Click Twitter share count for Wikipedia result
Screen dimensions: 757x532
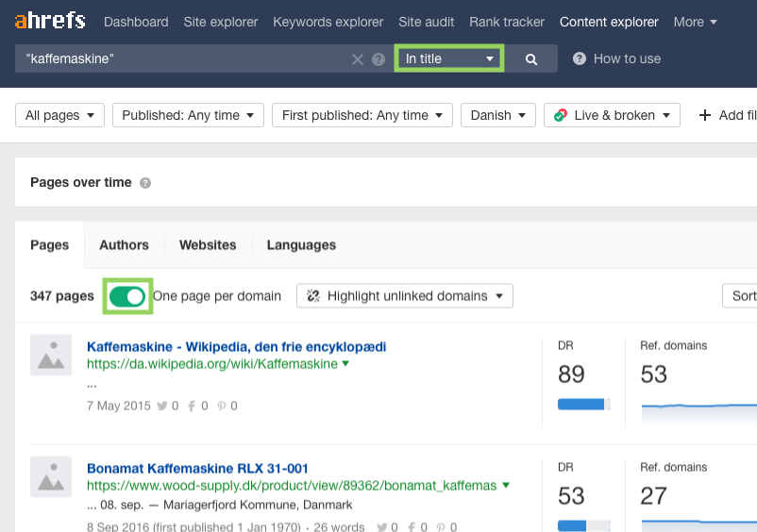click(x=167, y=407)
